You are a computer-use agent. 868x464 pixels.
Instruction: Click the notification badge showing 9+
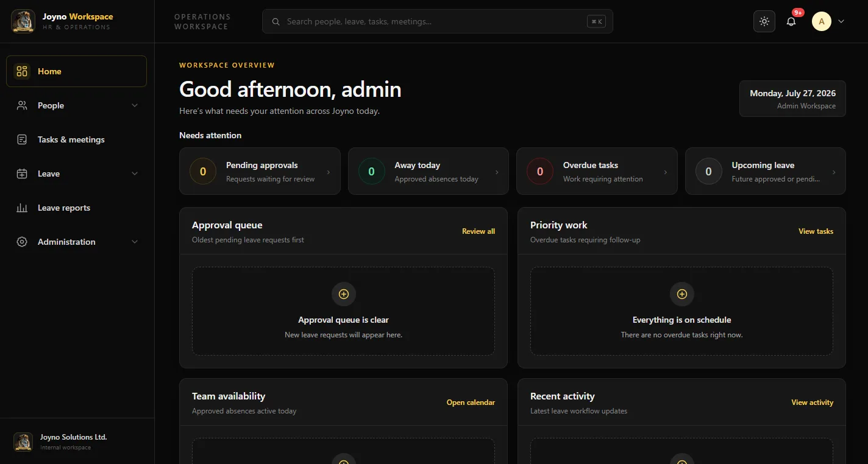pos(798,12)
